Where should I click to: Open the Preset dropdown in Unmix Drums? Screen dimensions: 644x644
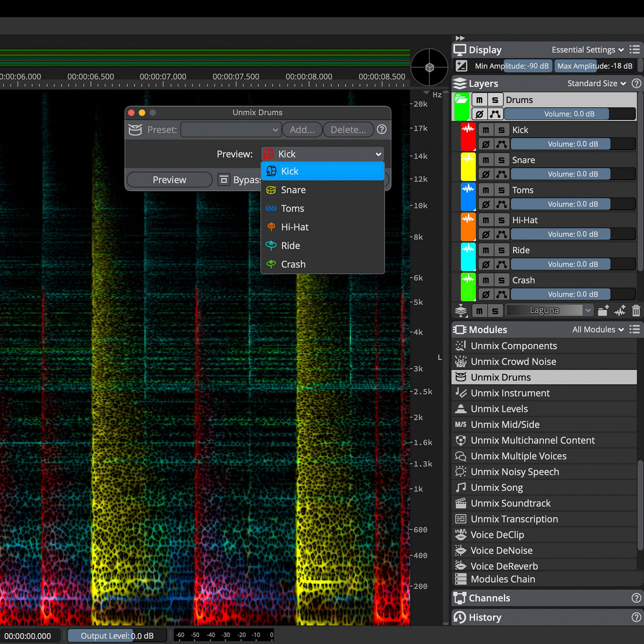point(230,129)
